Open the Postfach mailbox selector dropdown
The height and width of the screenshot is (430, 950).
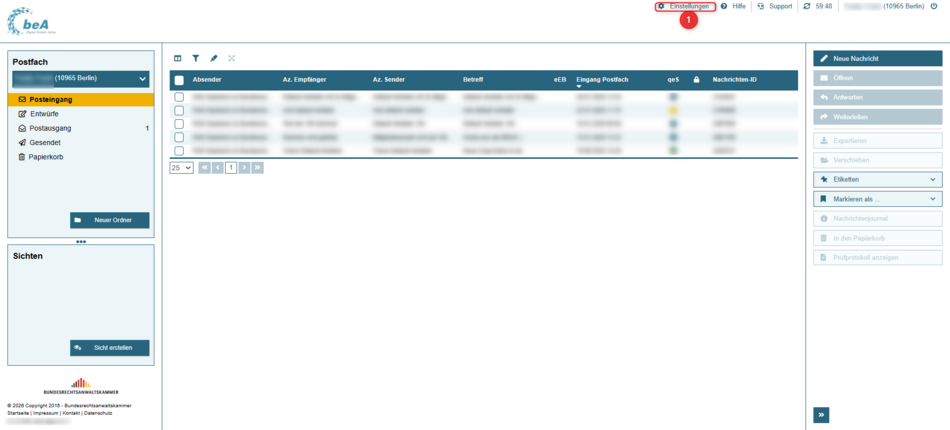[x=80, y=78]
